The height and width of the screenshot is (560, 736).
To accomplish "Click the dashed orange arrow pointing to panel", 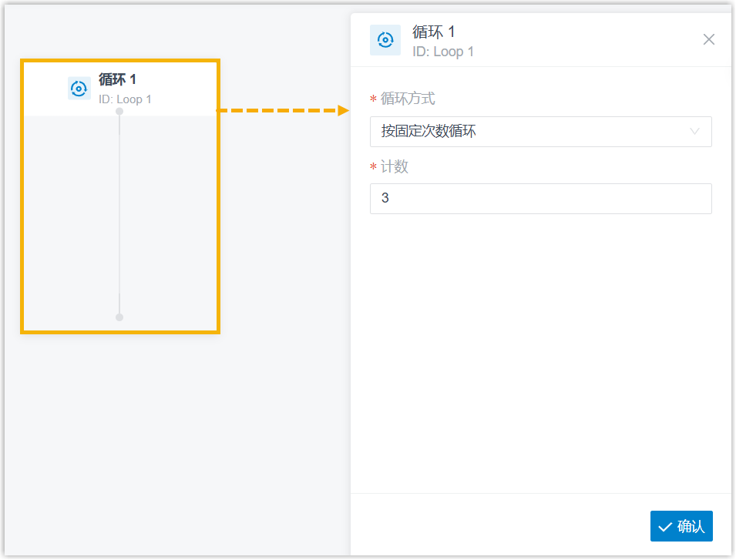I will pos(283,111).
